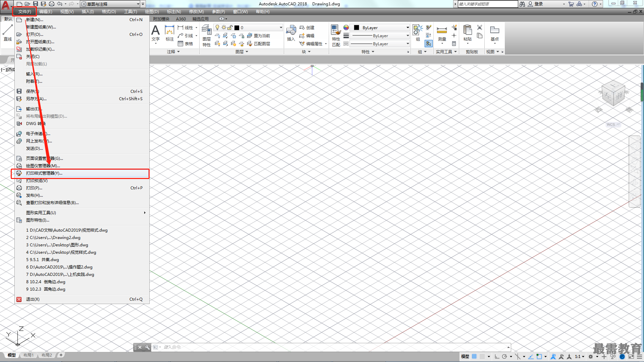
Task: Open the quick calculator icon in utilities panel
Action: tap(454, 44)
